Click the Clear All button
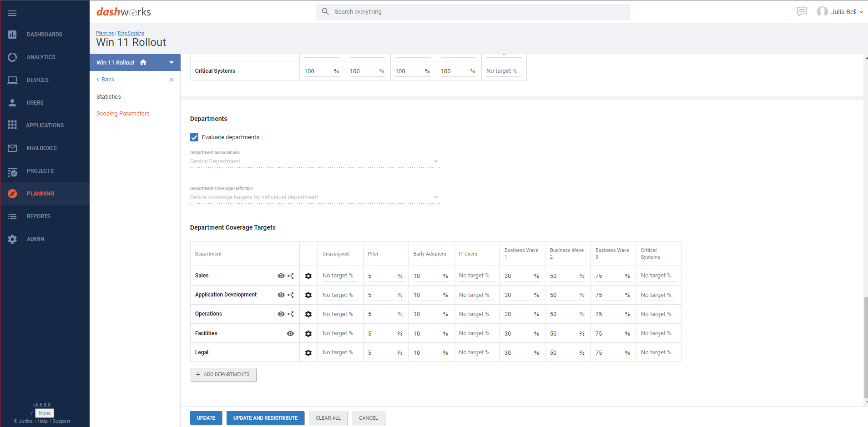The image size is (868, 427). tap(328, 418)
